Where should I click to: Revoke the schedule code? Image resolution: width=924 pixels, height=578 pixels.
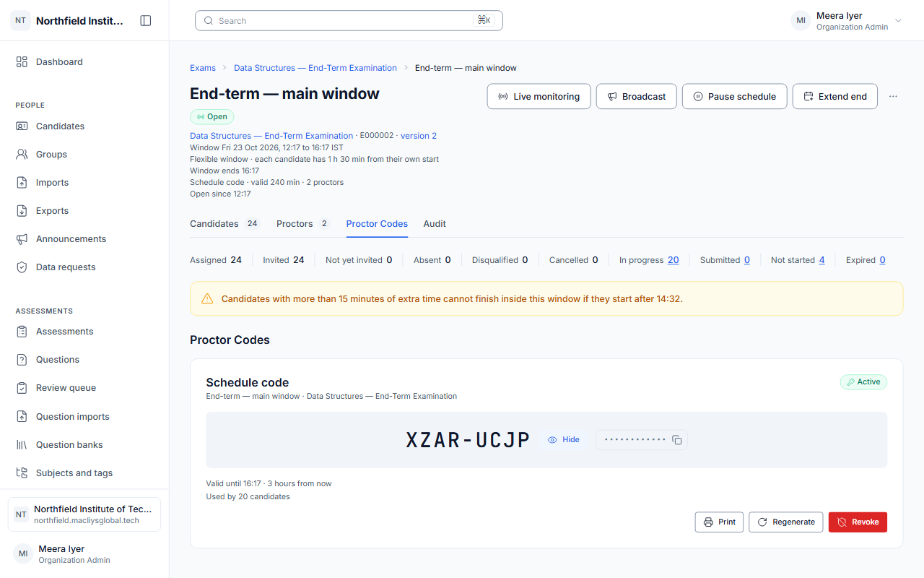858,522
